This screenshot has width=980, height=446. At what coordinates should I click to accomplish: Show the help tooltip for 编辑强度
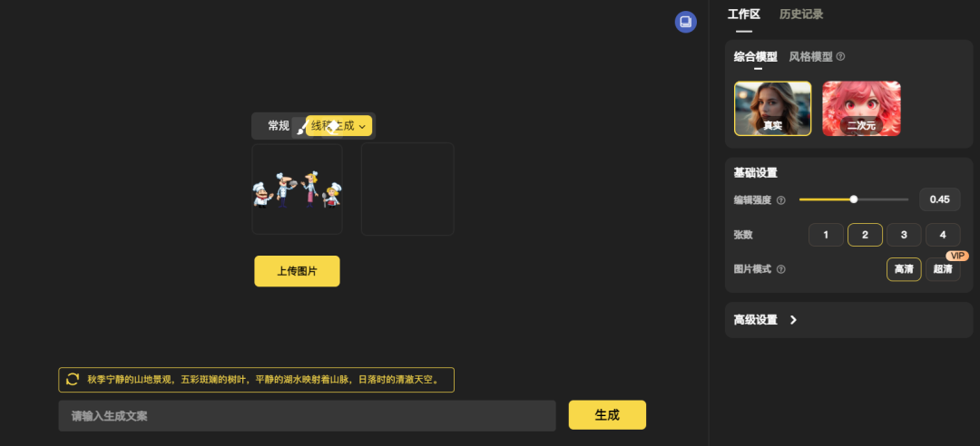point(780,200)
